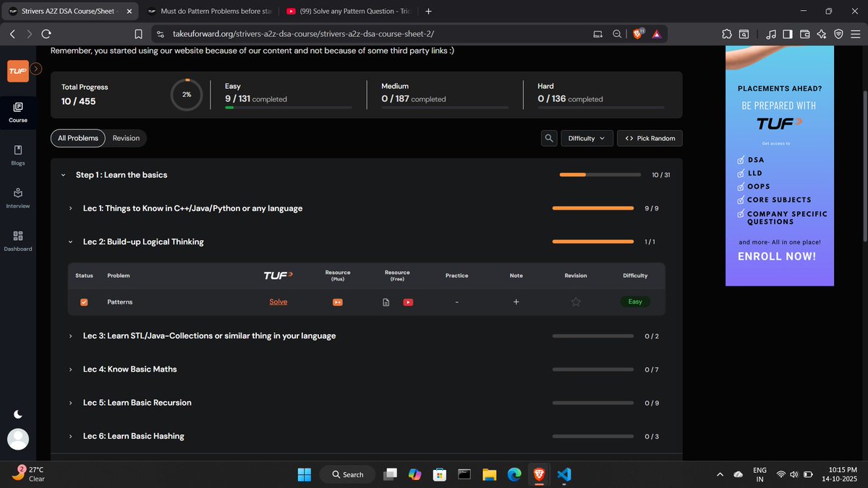Expand Lec 3: Learn STL/Java-Collections
Image resolution: width=868 pixels, height=488 pixels.
pyautogui.click(x=70, y=336)
